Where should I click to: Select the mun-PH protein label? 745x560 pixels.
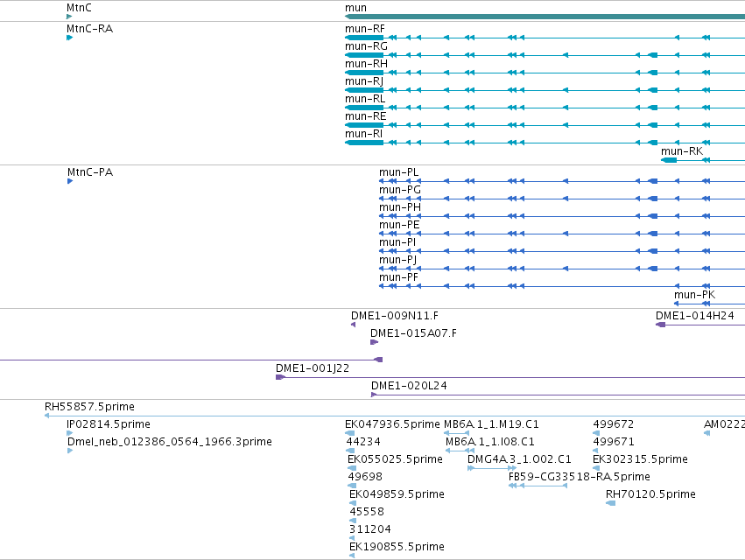pos(400,207)
